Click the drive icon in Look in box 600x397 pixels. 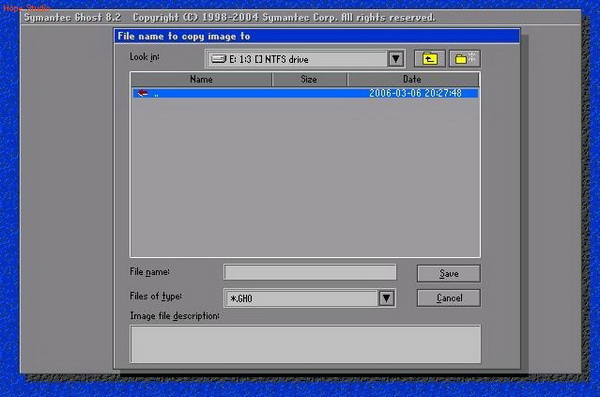click(x=218, y=59)
